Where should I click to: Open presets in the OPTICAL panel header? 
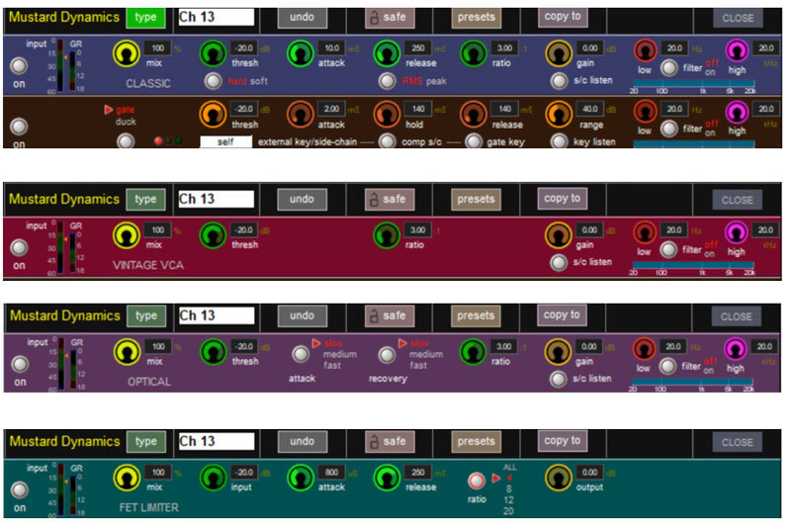[476, 316]
